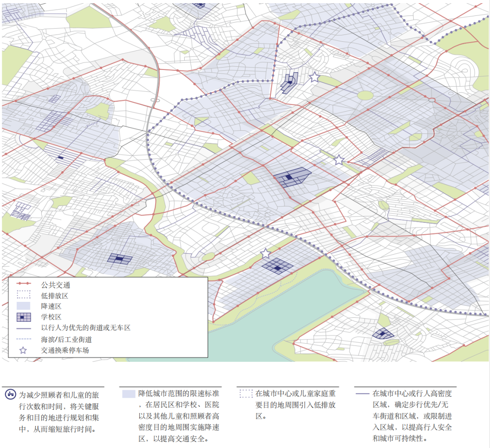Select the caption starting 降低城市范围的限速标准
Screen dimensions: 490x448
[179, 416]
